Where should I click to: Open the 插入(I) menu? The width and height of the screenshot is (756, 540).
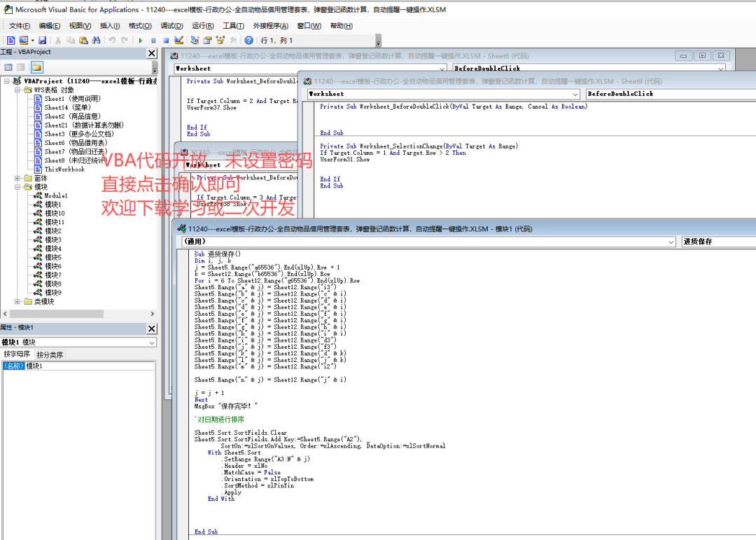tap(109, 26)
